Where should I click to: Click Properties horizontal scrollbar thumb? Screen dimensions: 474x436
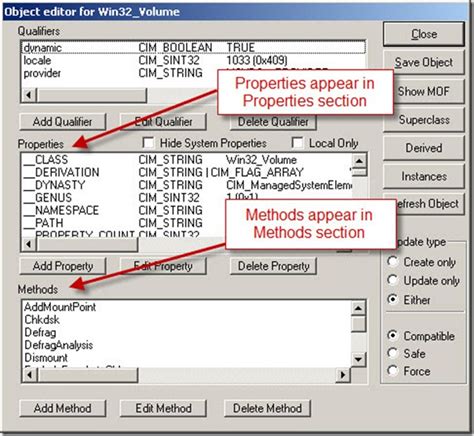coord(87,244)
